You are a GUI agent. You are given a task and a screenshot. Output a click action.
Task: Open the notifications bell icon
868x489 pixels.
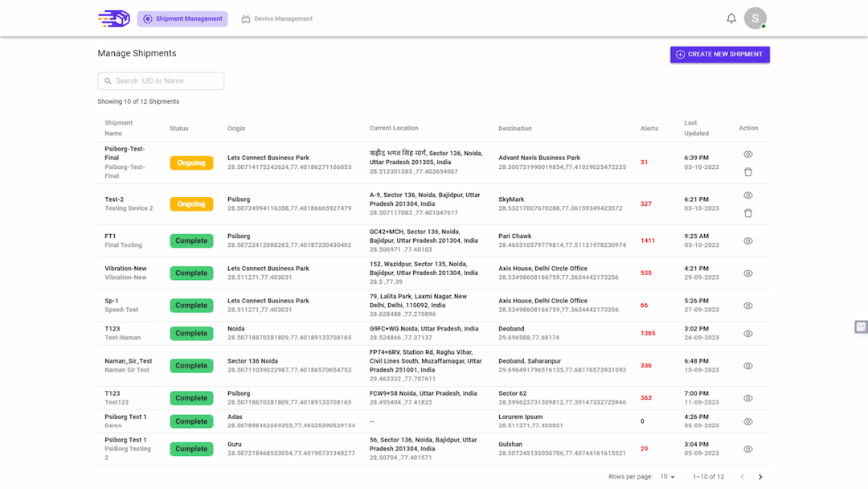(731, 18)
